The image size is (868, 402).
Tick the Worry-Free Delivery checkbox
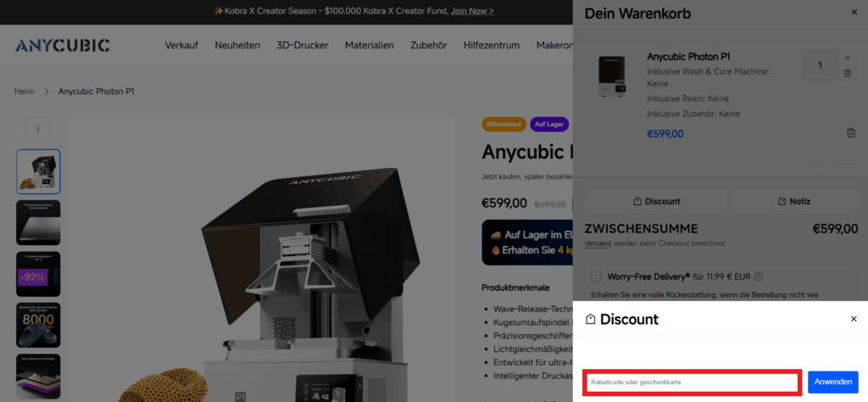click(596, 276)
